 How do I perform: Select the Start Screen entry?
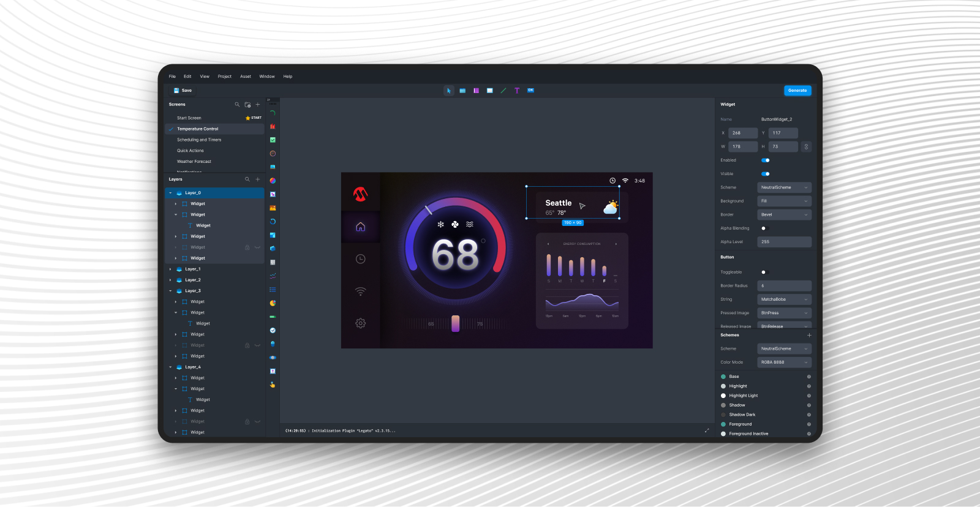[189, 118]
